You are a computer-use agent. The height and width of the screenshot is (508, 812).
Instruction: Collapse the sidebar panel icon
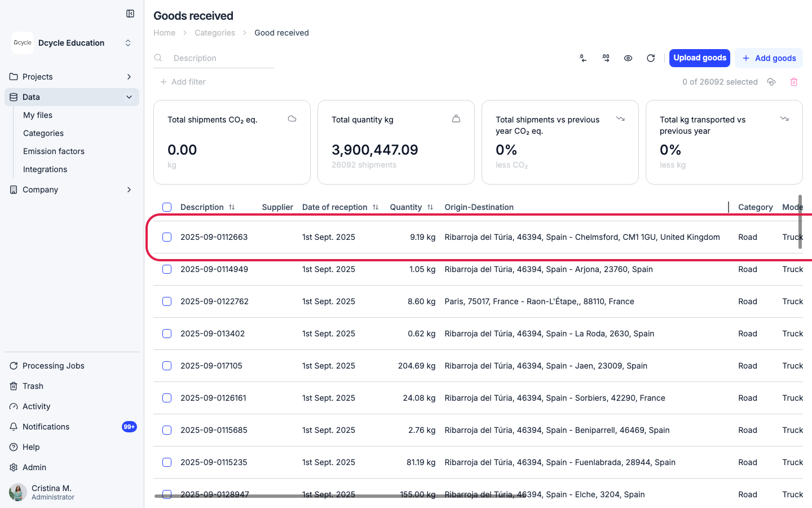coord(130,14)
